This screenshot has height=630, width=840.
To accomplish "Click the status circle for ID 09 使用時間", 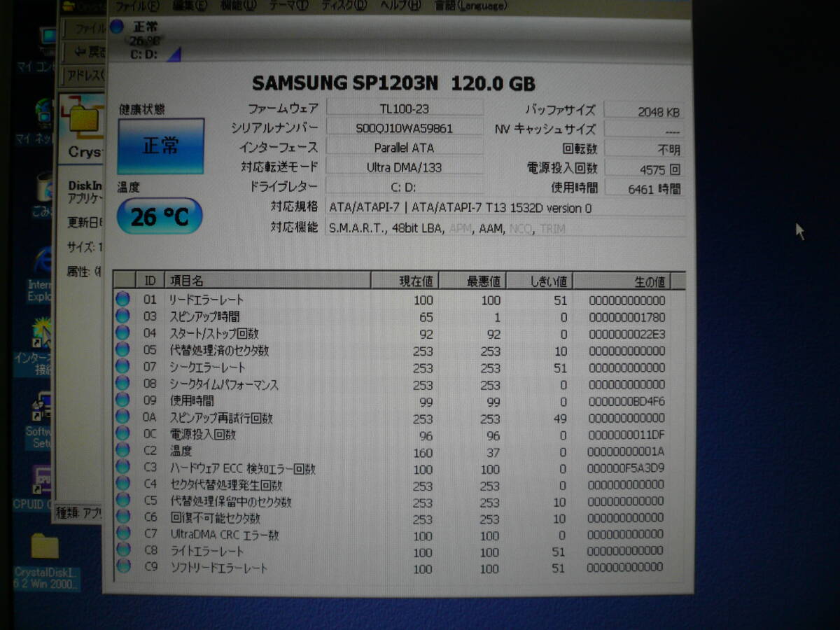I will point(123,400).
